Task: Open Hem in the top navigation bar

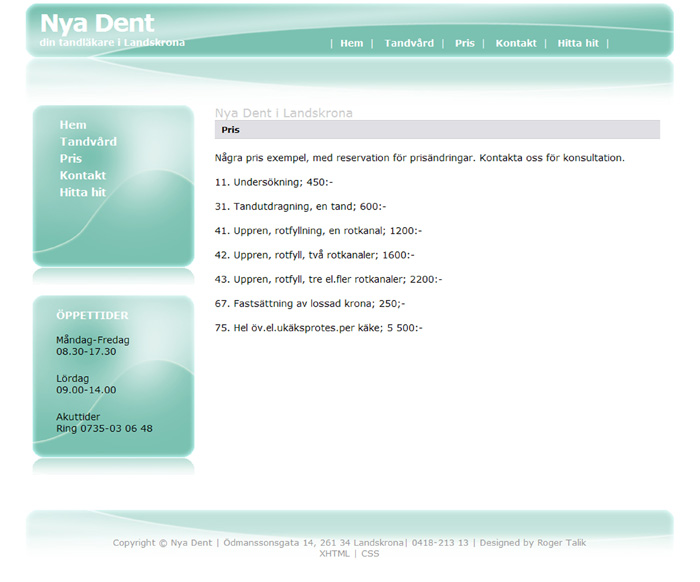Action: (351, 43)
